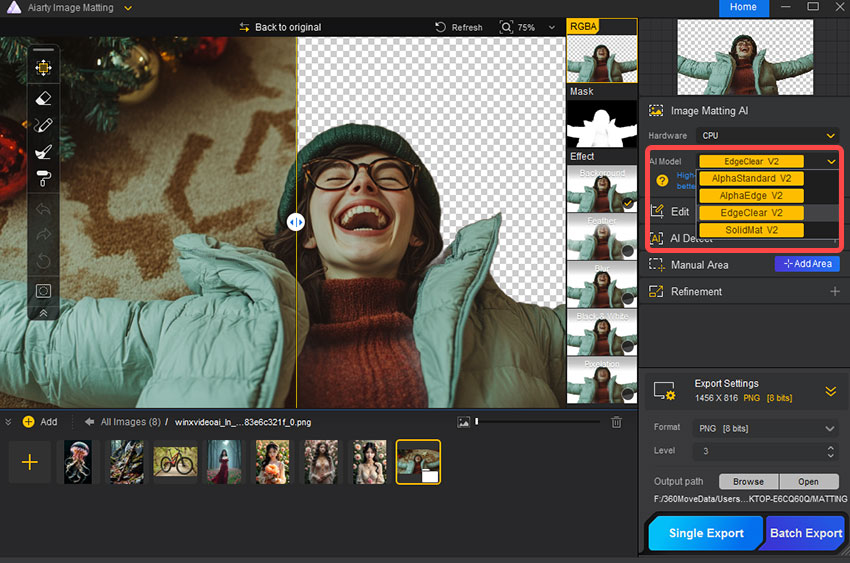Image resolution: width=850 pixels, height=563 pixels.
Task: Select the bicycle thumbnail
Action: [x=175, y=462]
